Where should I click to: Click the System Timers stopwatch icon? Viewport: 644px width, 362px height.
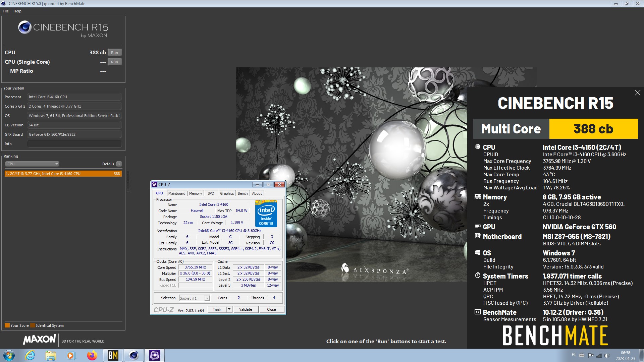pos(478,275)
